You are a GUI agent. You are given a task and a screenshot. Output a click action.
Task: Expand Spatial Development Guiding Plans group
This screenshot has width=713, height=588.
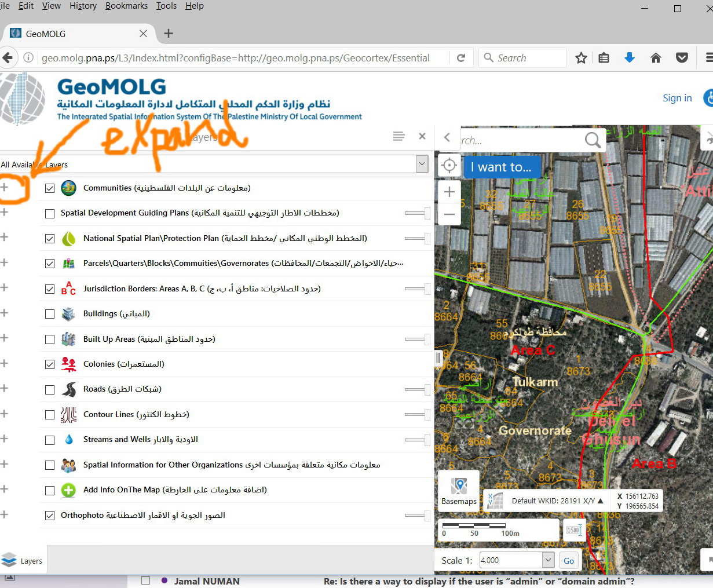4,212
